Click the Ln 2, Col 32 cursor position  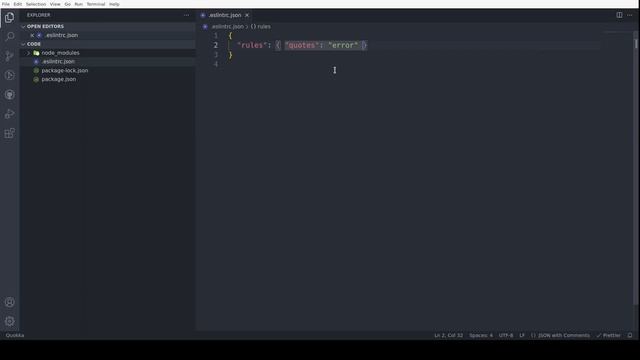449,335
